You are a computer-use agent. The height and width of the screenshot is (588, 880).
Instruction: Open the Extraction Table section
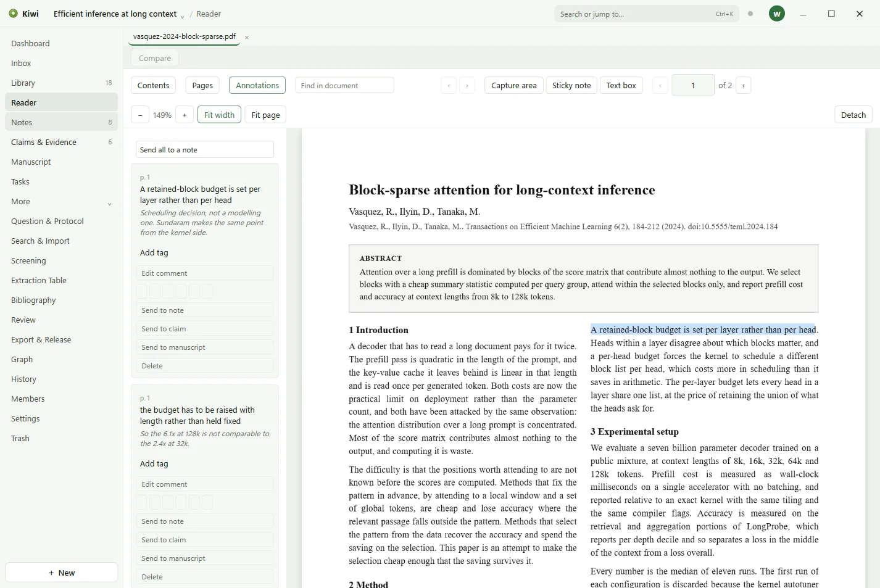(x=61, y=280)
